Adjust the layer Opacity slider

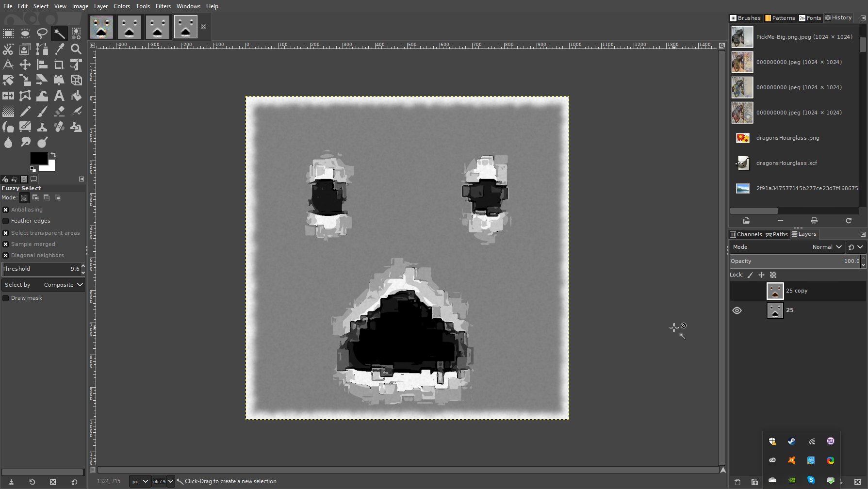click(x=795, y=261)
